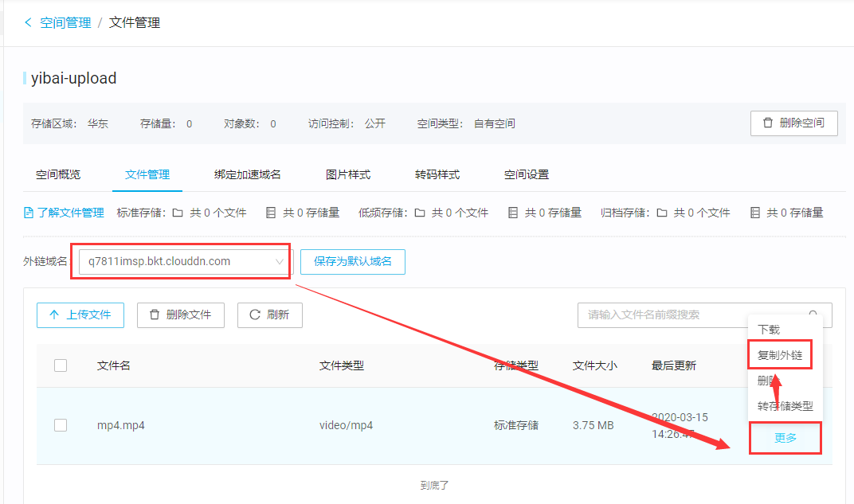854x504 pixels.
Task: Click the 上传文件 button
Action: [80, 315]
